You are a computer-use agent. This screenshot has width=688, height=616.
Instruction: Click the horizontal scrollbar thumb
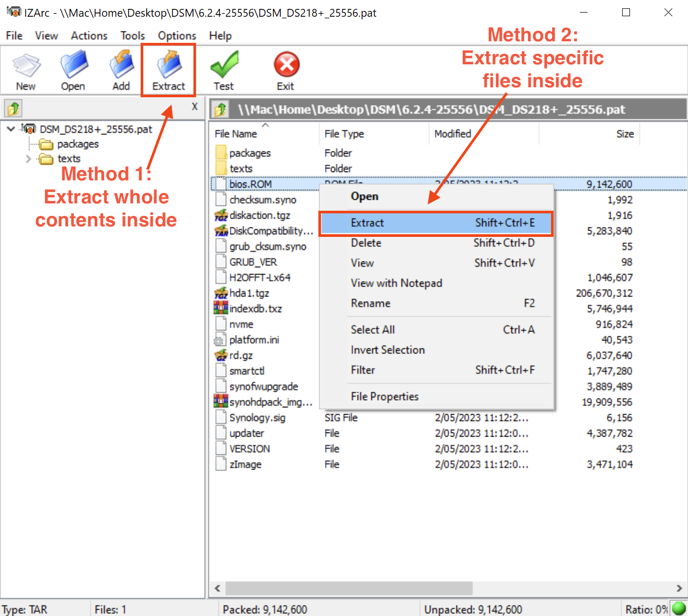click(x=349, y=588)
